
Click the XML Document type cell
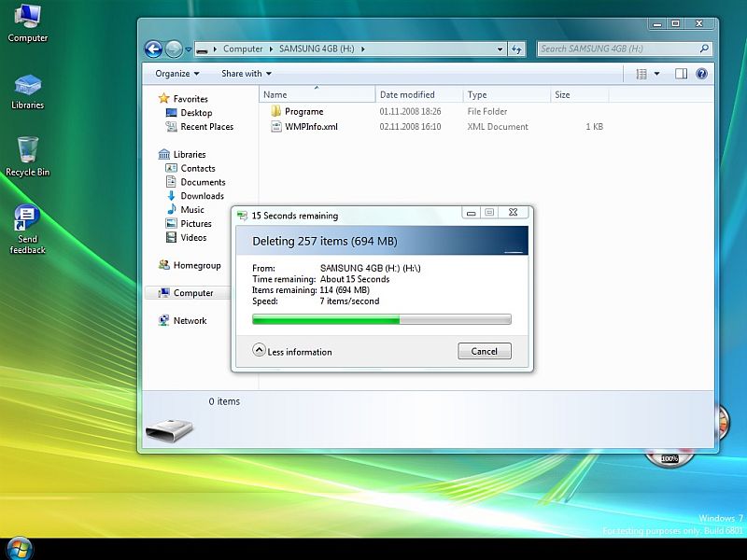click(x=498, y=127)
